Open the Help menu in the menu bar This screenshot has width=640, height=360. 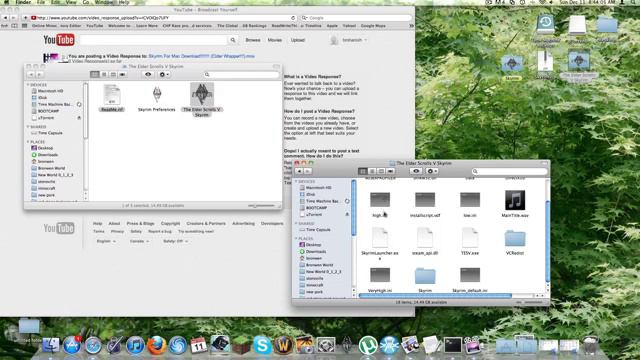pos(124,2)
